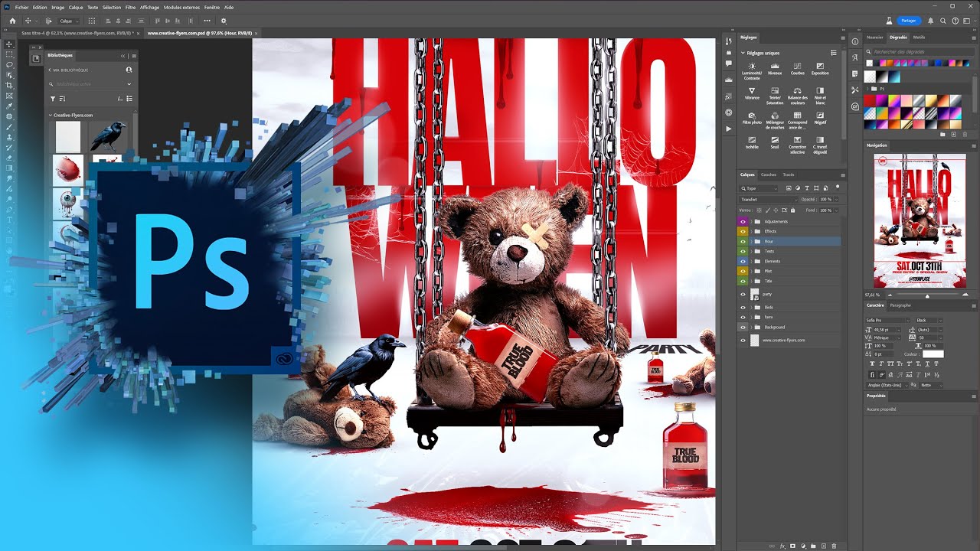
Task: Open the Calque menu
Action: [76, 7]
